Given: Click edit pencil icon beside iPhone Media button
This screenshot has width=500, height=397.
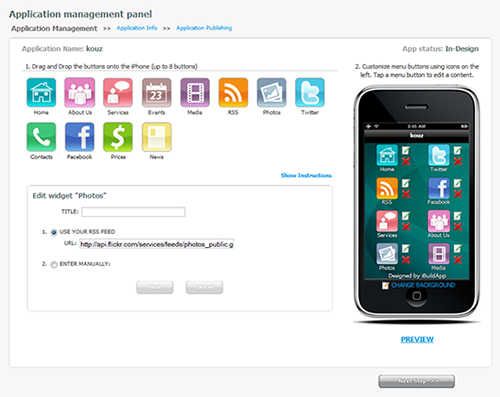Looking at the screenshot, I should click(458, 249).
